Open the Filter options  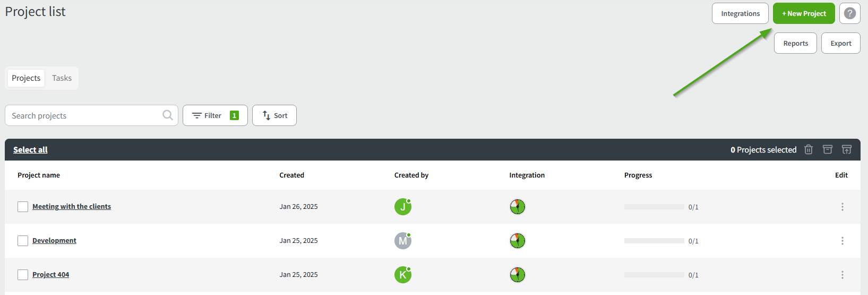215,115
